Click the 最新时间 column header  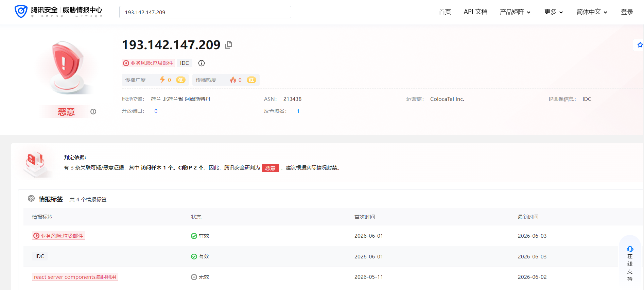(528, 217)
